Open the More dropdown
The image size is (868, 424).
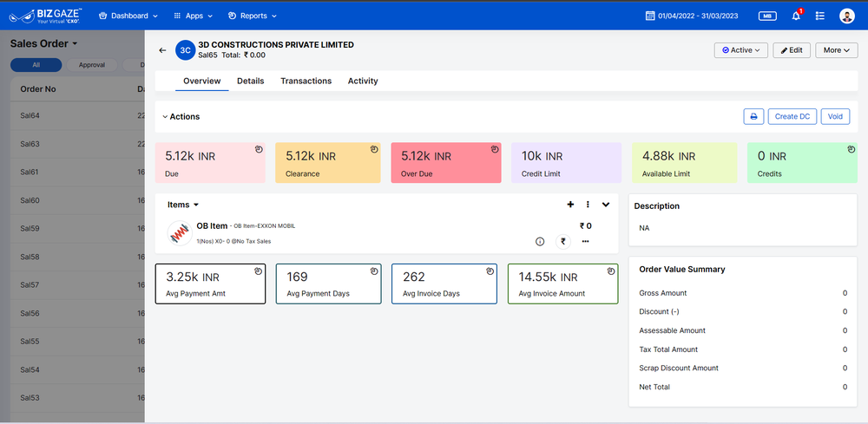(x=837, y=50)
